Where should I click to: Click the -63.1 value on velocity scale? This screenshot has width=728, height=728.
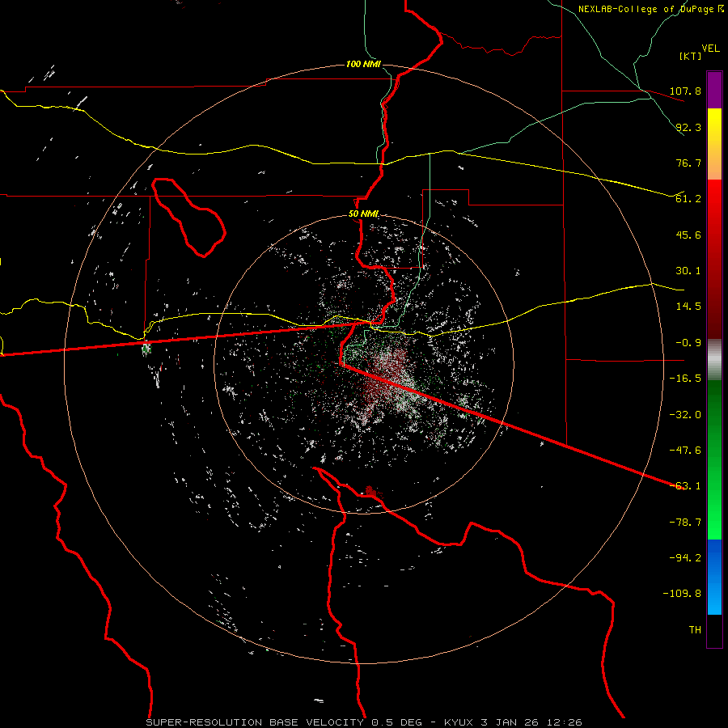[685, 486]
